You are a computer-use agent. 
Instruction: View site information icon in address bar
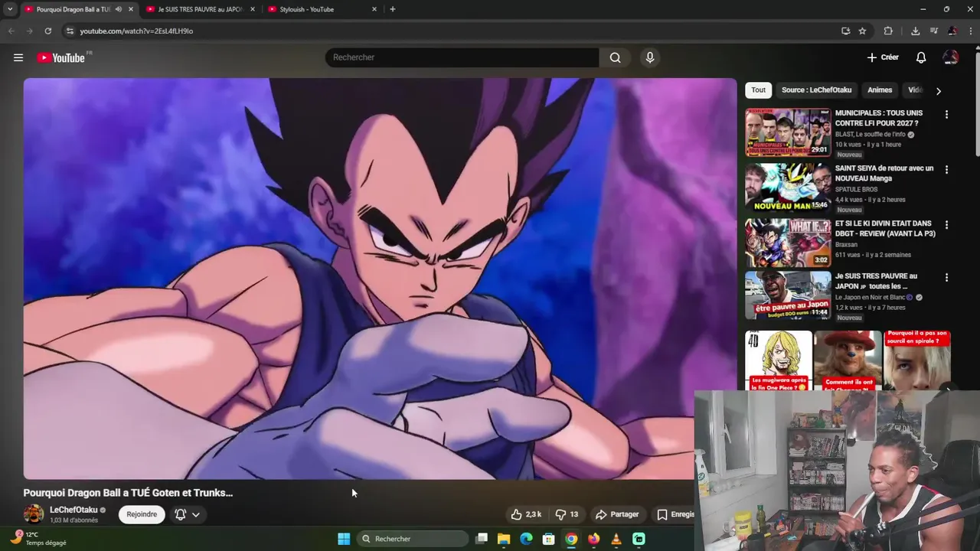click(70, 31)
